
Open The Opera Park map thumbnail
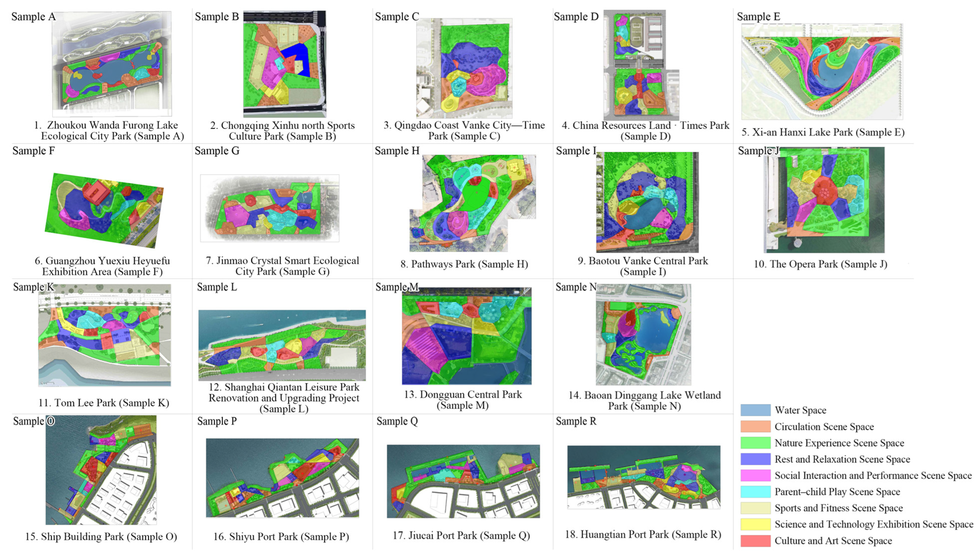tap(824, 200)
